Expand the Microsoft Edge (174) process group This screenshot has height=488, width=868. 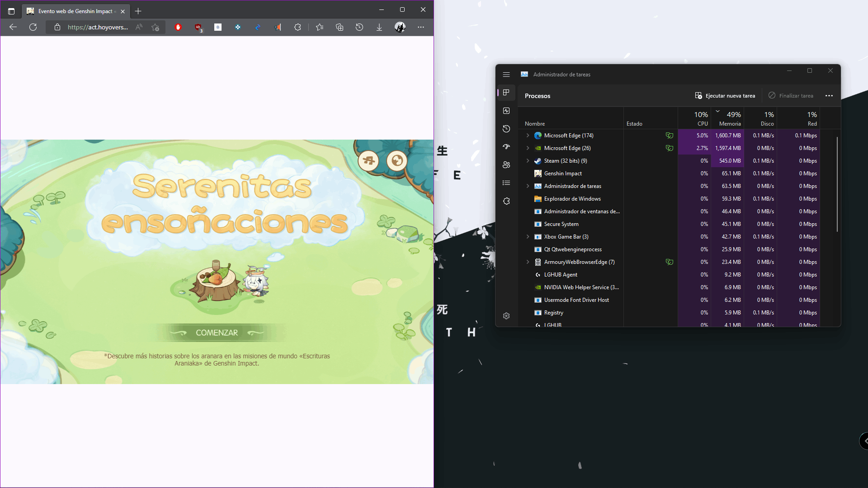tap(528, 136)
